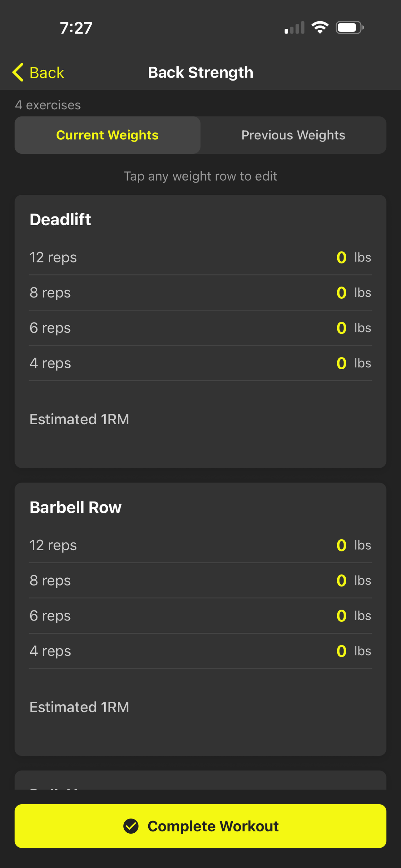
Task: Edit Barbell Row 8 reps weight
Action: coord(200,581)
